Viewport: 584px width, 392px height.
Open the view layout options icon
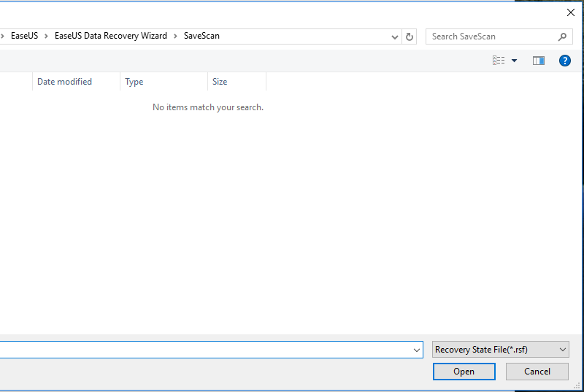tap(499, 61)
